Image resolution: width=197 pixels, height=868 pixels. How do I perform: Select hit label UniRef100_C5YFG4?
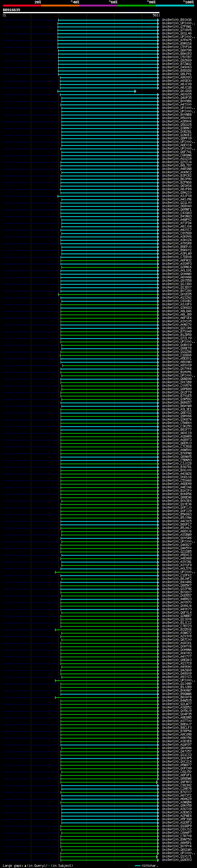(177, 47)
